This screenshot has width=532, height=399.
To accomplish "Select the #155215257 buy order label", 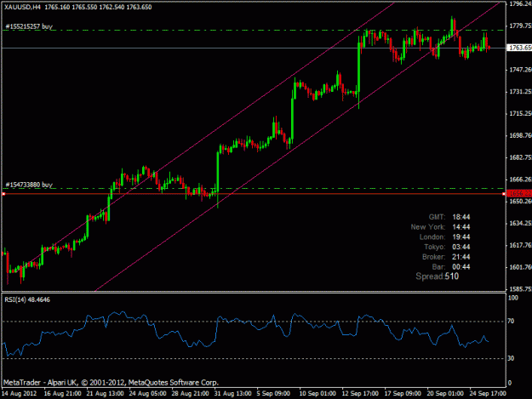I will point(29,26).
